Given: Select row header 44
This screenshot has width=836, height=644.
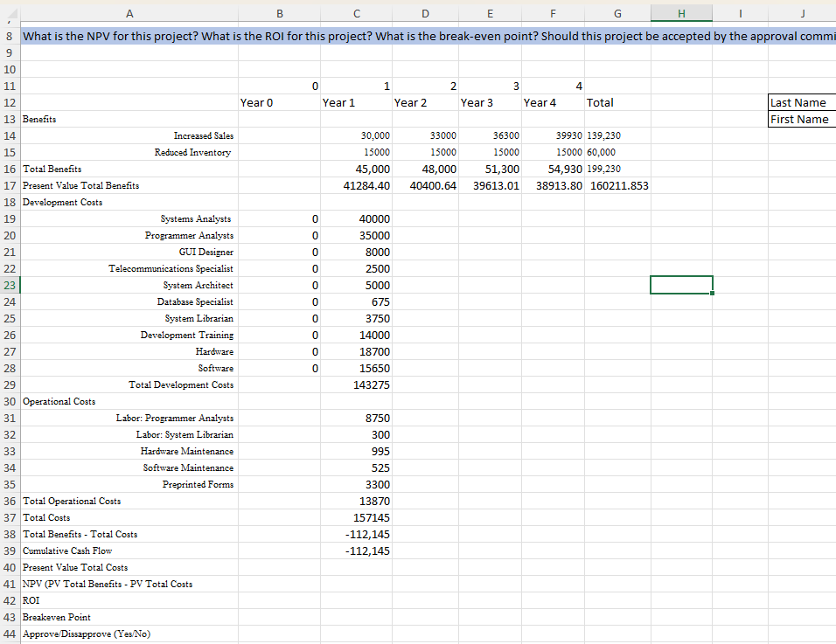Looking at the screenshot, I should pyautogui.click(x=10, y=634).
